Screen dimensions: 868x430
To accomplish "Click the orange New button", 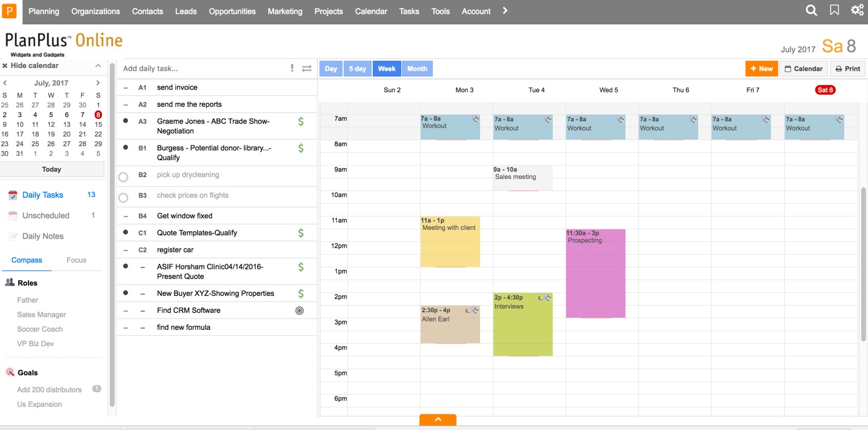I will 761,69.
